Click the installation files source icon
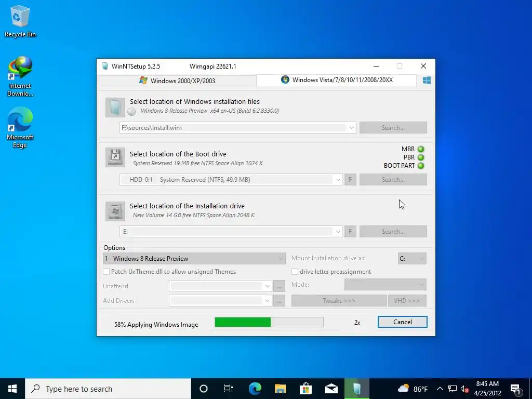This screenshot has height=399, width=532. (x=115, y=107)
